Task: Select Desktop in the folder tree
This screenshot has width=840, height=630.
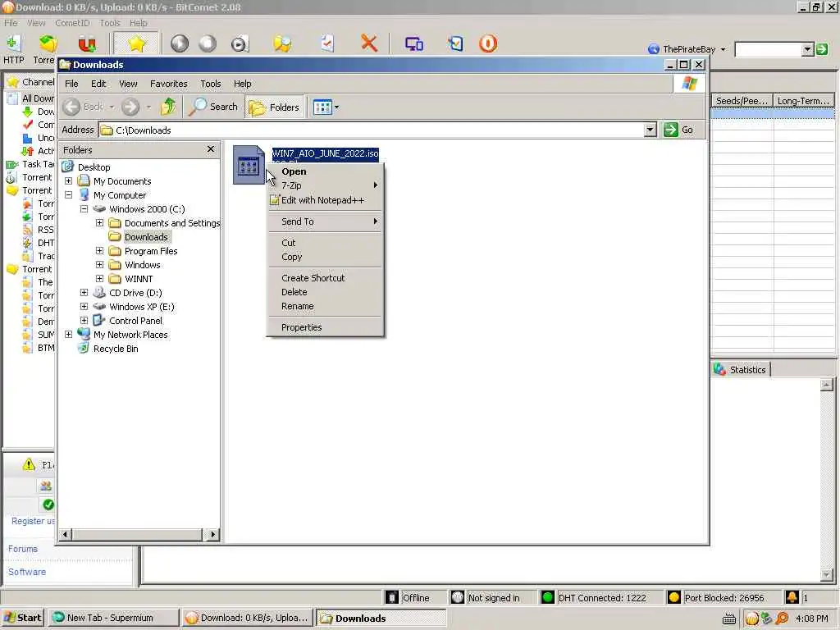Action: pyautogui.click(x=94, y=167)
